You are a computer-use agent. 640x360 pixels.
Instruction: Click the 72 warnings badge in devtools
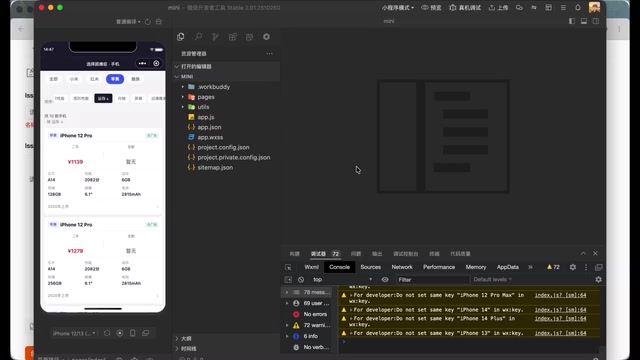pyautogui.click(x=553, y=267)
